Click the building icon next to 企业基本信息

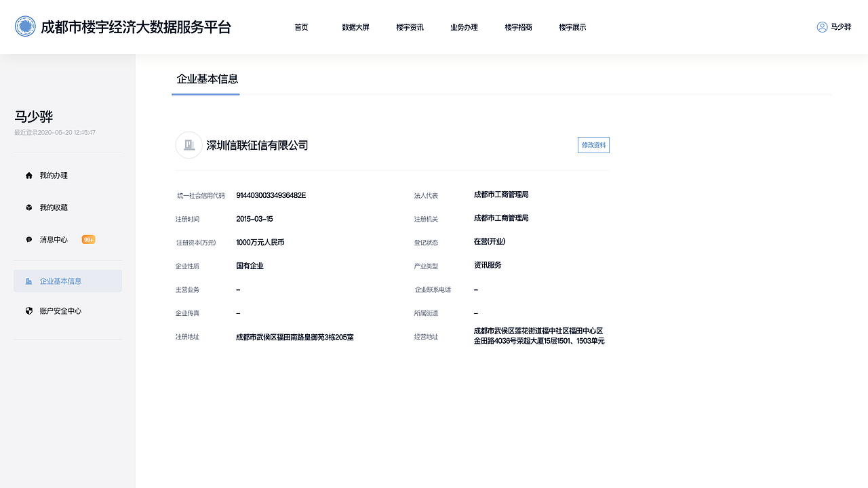point(28,281)
